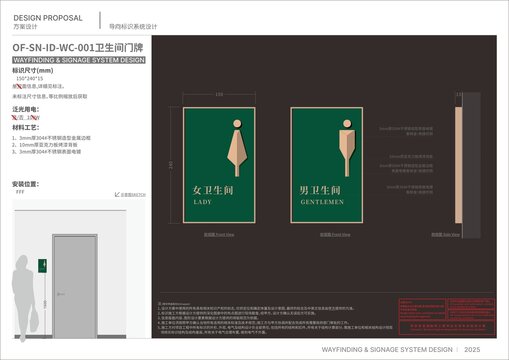509x360 pixels.
Task: Click the red X mark beside the lighting power value
Action: (14, 117)
